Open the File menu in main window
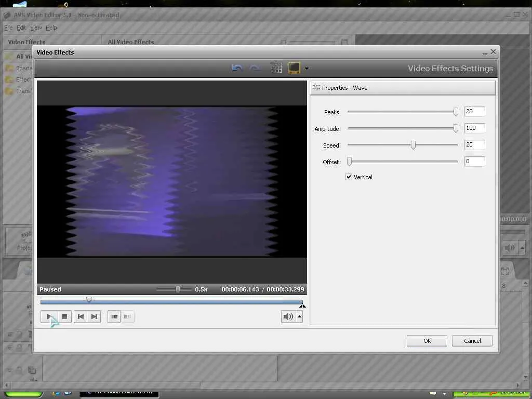Screen dimensions: 532x399 tap(8, 28)
